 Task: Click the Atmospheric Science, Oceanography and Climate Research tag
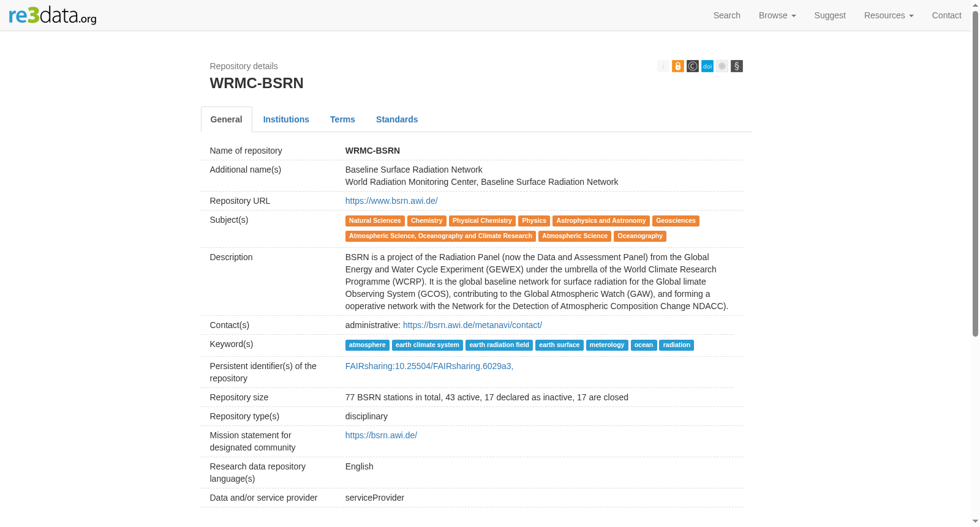440,236
